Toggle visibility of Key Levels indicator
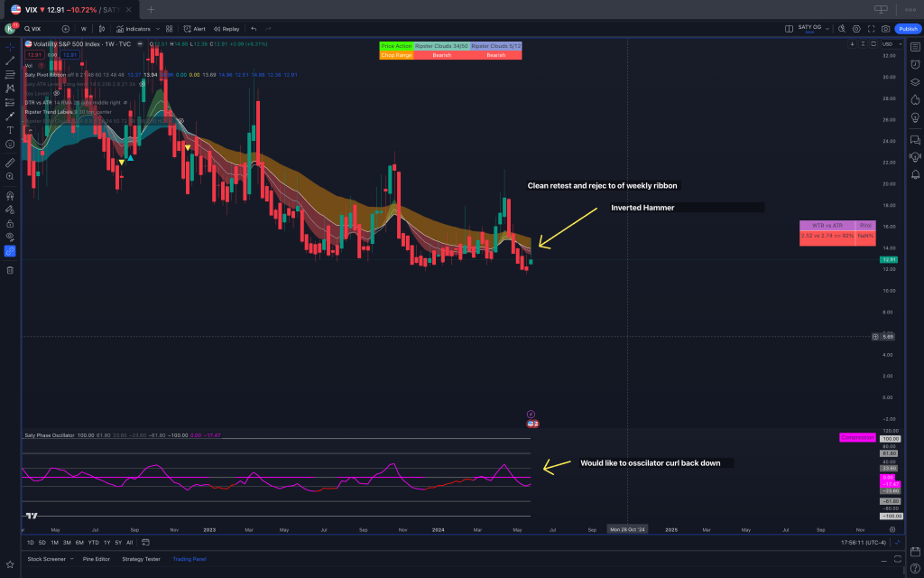This screenshot has width=924, height=578. click(x=56, y=93)
